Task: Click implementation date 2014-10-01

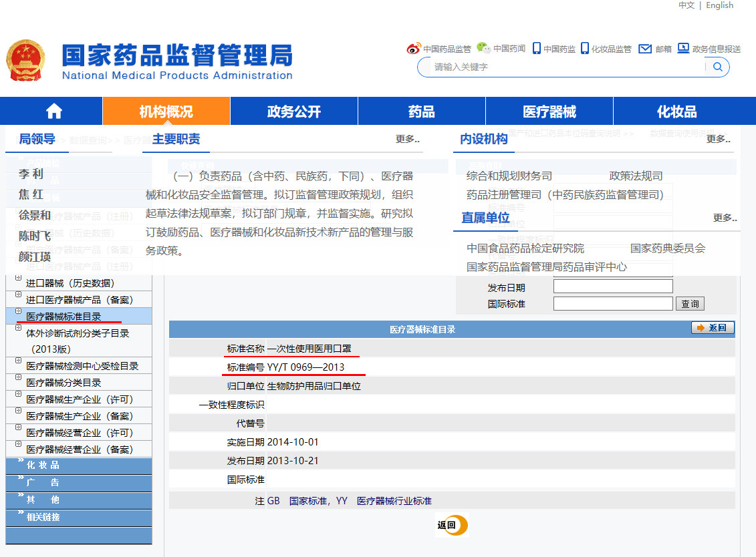Action: coord(293,442)
